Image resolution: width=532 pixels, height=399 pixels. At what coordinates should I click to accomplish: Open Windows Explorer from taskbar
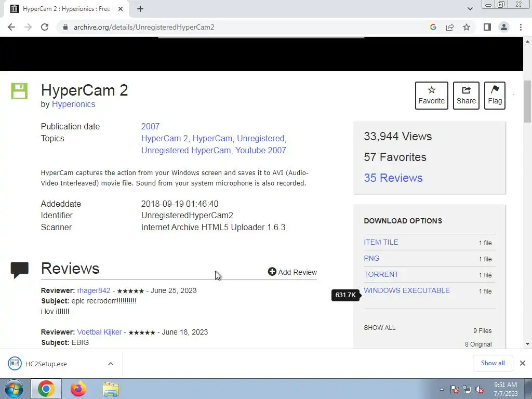point(111,390)
